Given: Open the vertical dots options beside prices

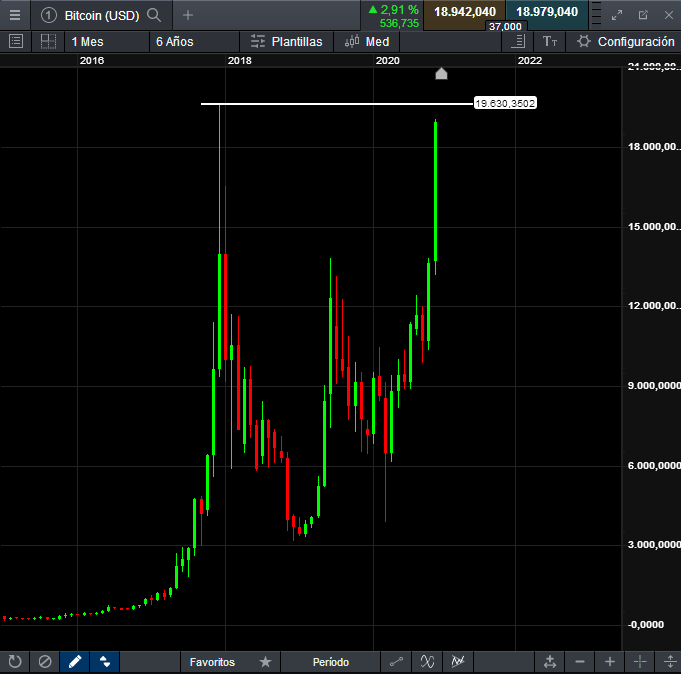Looking at the screenshot, I should point(596,14).
